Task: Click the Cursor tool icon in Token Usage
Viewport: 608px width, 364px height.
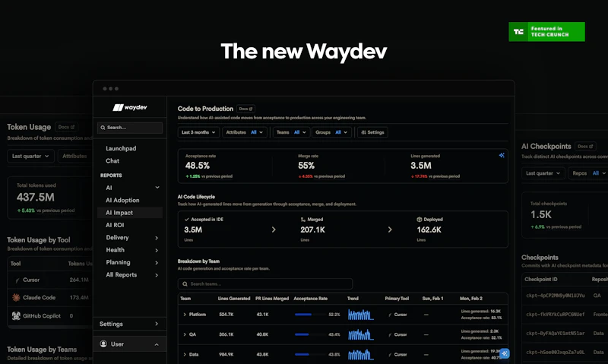Action: coord(17,280)
